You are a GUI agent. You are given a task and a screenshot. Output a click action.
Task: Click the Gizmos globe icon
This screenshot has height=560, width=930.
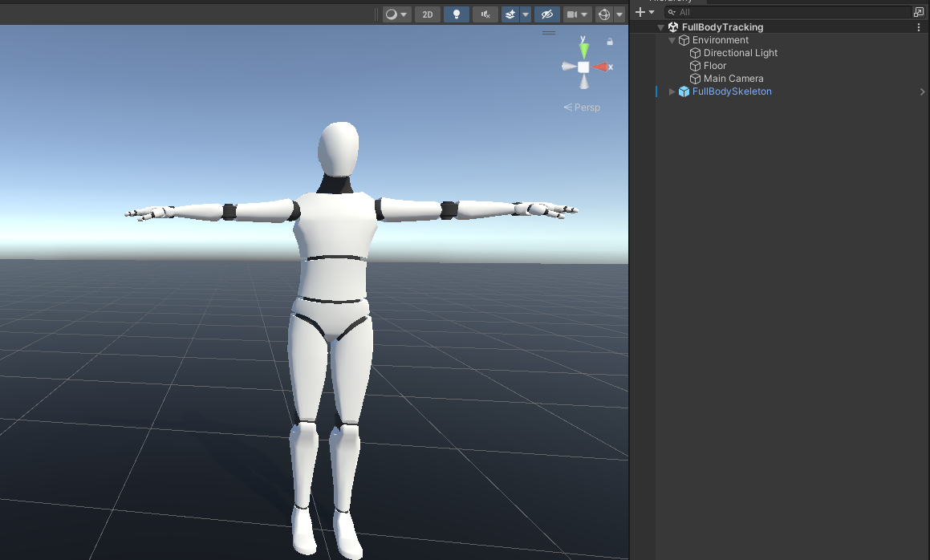coord(604,14)
